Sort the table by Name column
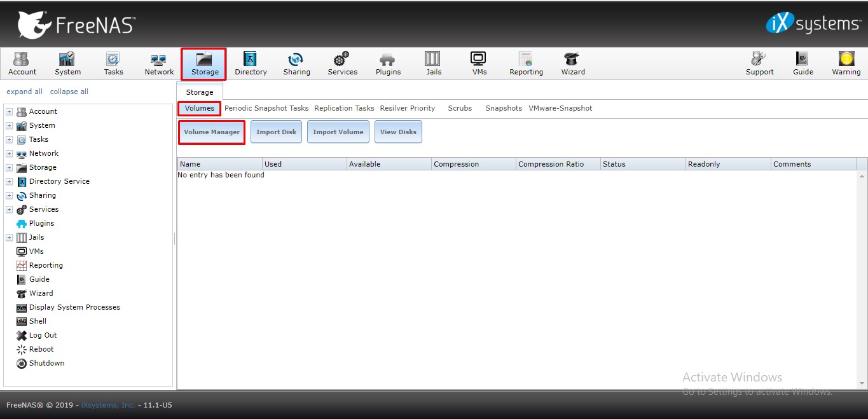 [219, 164]
